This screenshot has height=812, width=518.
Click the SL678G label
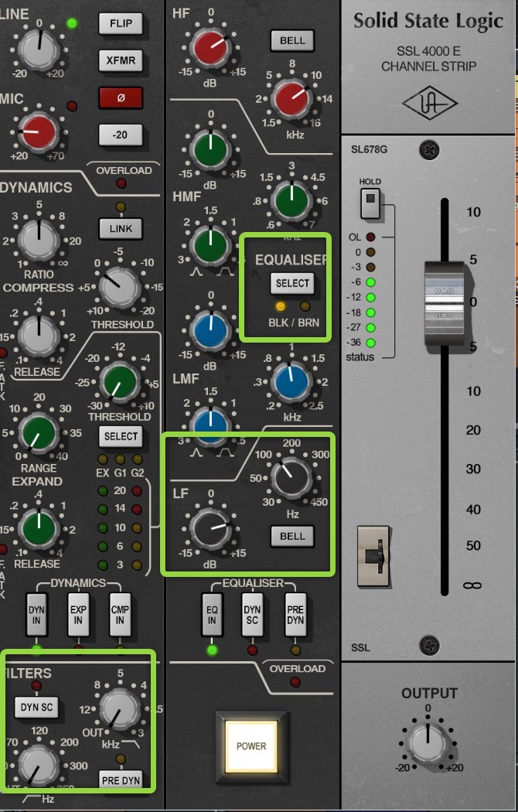pos(369,150)
